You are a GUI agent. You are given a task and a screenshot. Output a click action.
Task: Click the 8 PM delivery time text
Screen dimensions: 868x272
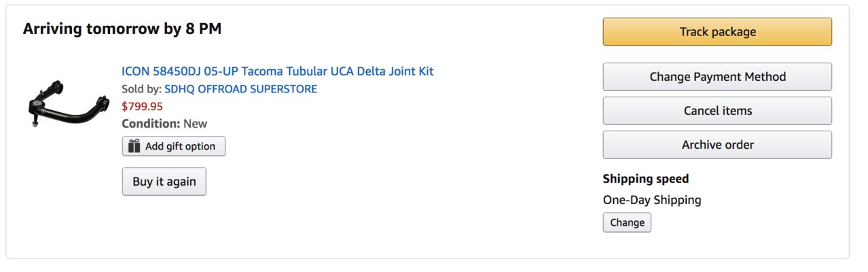pos(202,29)
